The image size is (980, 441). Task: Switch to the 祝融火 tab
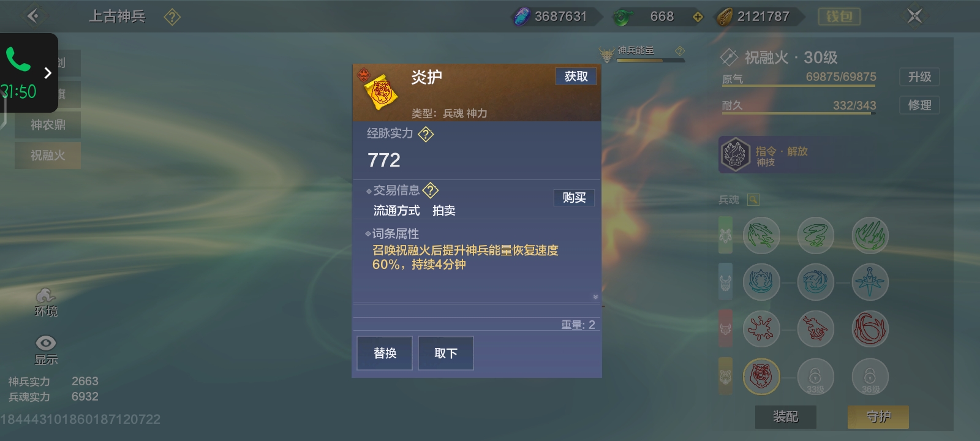(48, 156)
